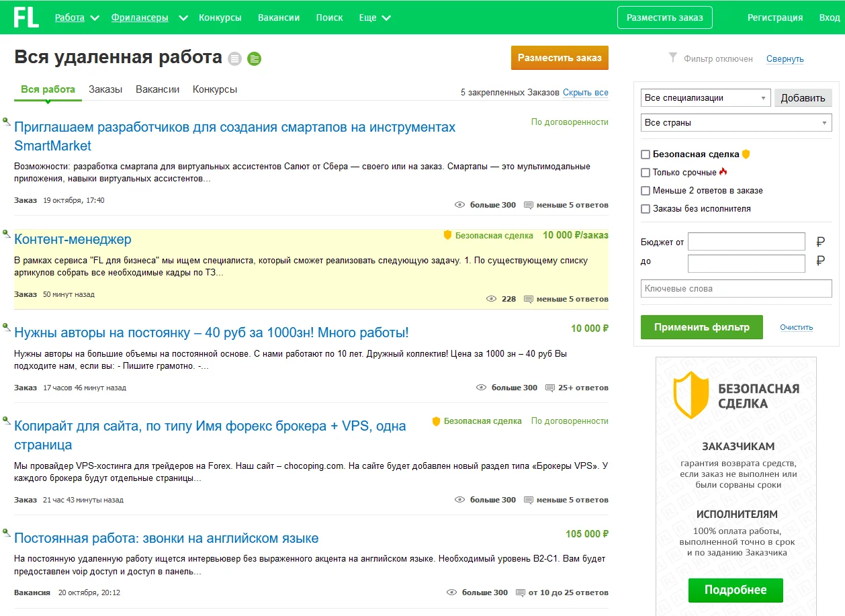The image size is (845, 616).
Task: Open the Конкурсы tab below page title
Action: click(215, 89)
